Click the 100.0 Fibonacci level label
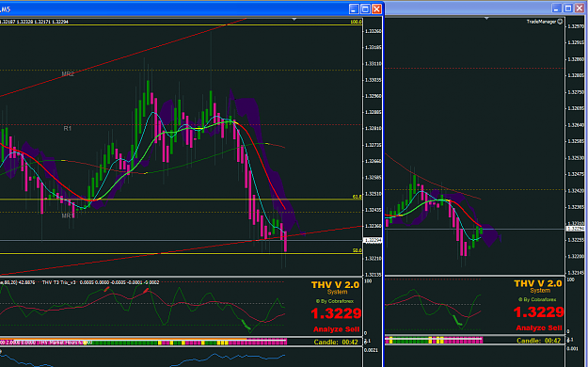588x367 pixels. [x=356, y=22]
